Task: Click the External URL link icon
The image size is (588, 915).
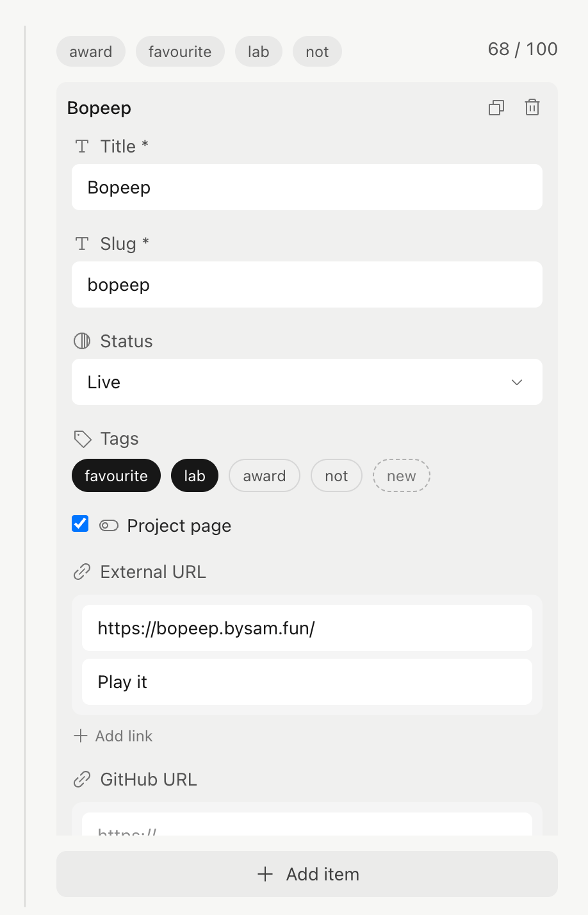Action: tap(82, 572)
